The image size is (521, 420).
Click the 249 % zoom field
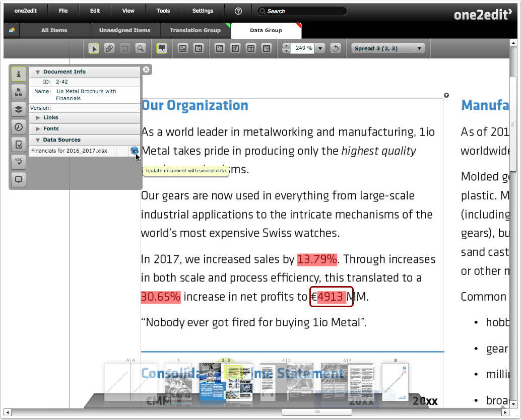pos(303,48)
